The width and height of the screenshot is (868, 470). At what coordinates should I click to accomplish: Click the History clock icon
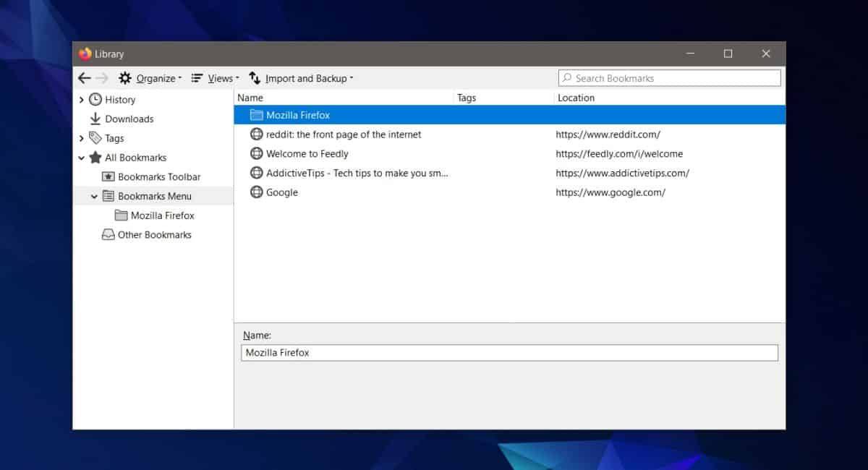pos(95,100)
